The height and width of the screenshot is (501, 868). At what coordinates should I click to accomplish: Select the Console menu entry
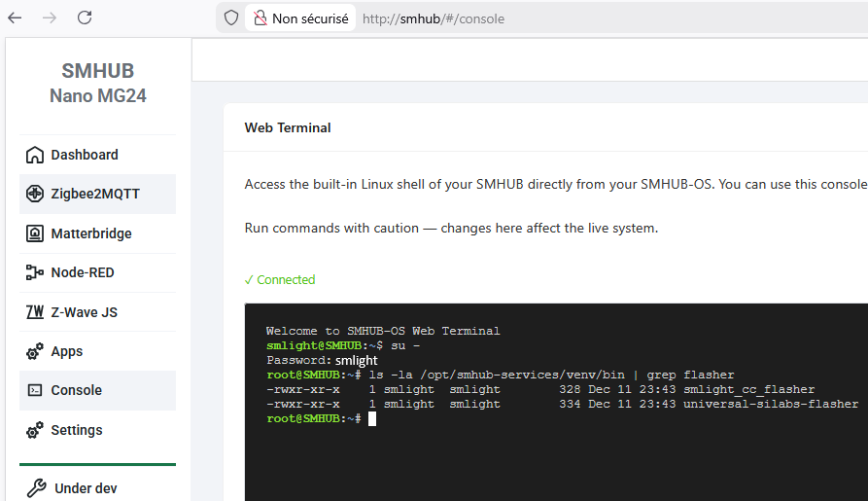[97, 390]
